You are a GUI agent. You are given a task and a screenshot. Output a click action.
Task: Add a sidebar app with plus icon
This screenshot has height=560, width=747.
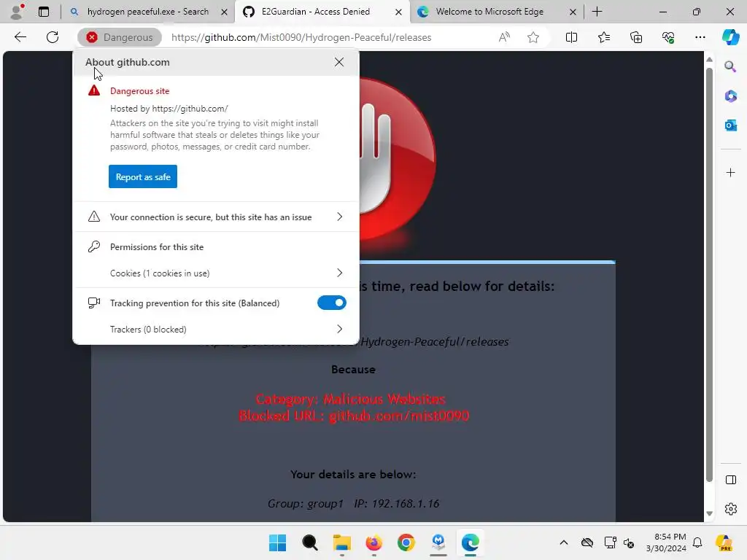pyautogui.click(x=730, y=172)
